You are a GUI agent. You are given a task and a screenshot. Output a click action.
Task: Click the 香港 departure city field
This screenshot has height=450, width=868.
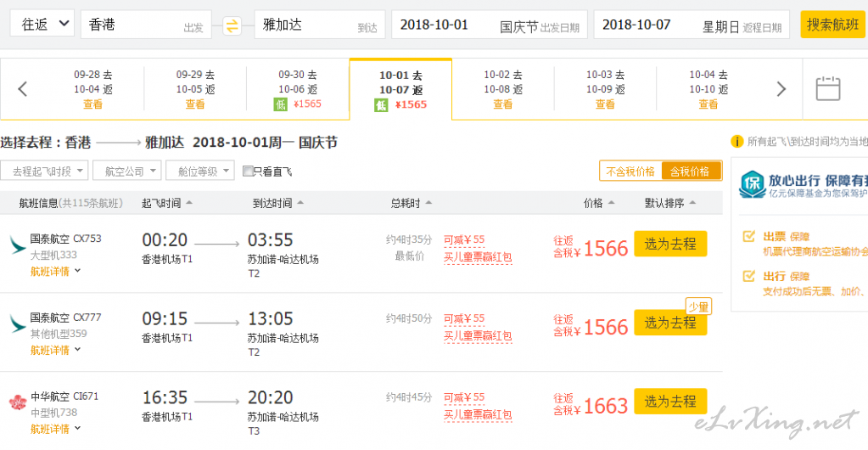tap(146, 25)
